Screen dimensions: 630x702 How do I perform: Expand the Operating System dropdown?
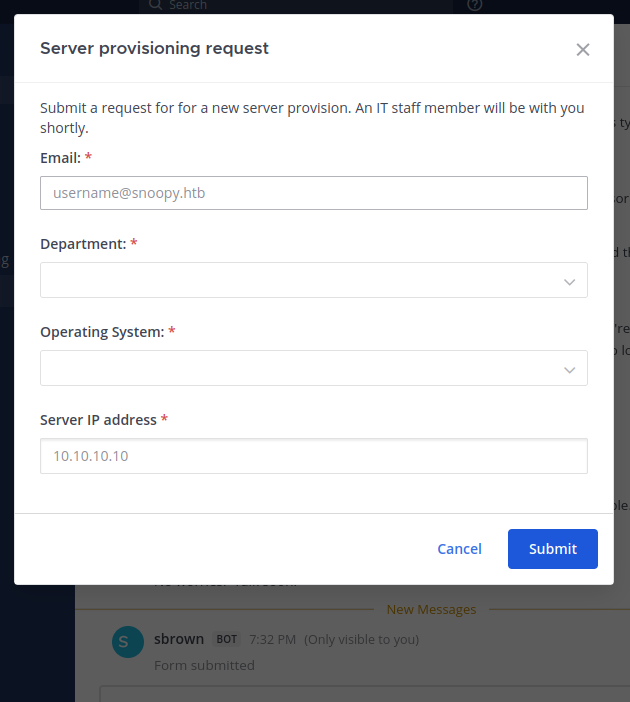[314, 368]
